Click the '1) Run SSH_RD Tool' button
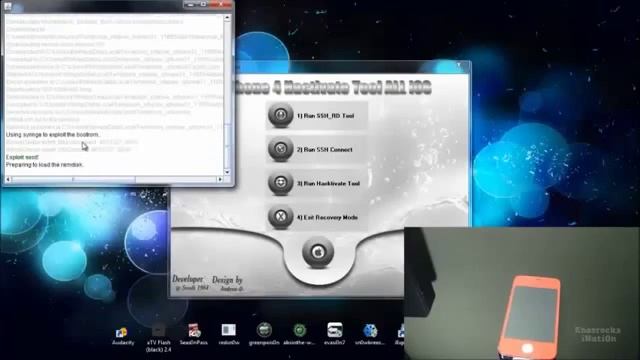This screenshot has height=360, width=640. pyautogui.click(x=317, y=116)
